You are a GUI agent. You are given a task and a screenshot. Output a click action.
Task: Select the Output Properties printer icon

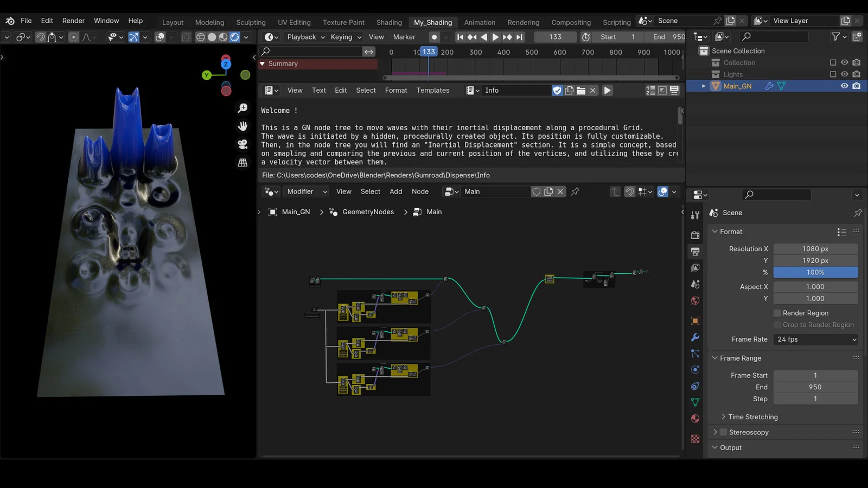coord(695,251)
